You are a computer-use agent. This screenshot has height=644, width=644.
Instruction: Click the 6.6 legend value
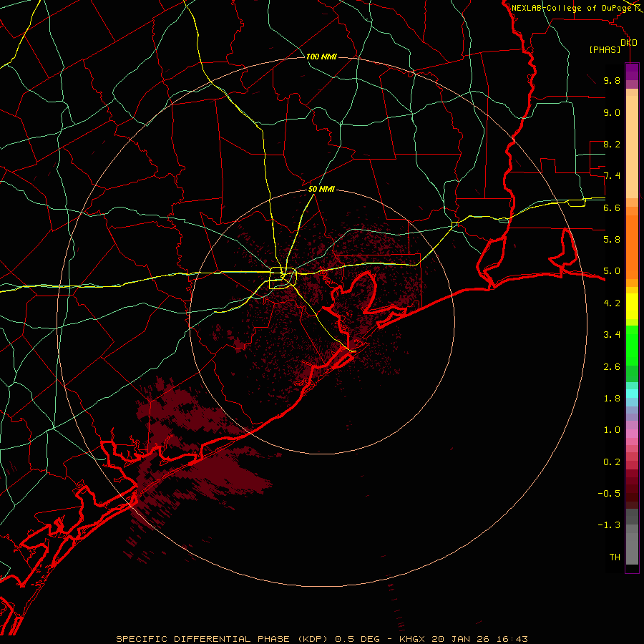[x=612, y=208]
